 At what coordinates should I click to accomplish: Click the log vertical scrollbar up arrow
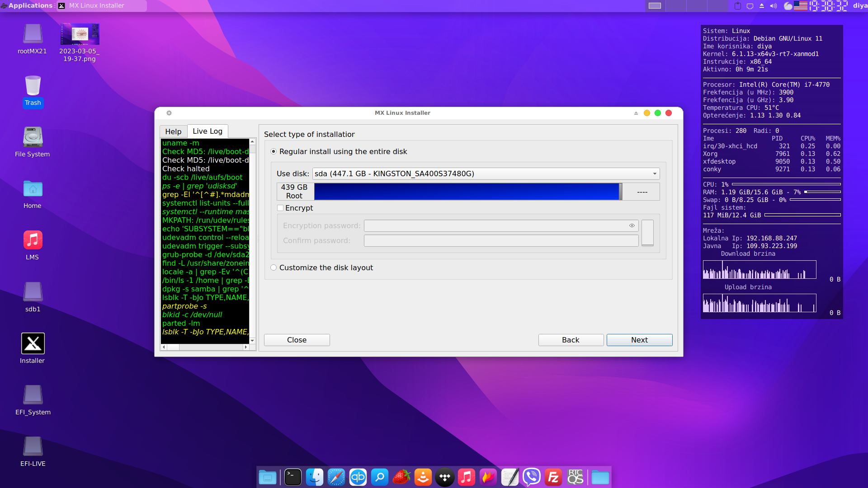coord(253,142)
